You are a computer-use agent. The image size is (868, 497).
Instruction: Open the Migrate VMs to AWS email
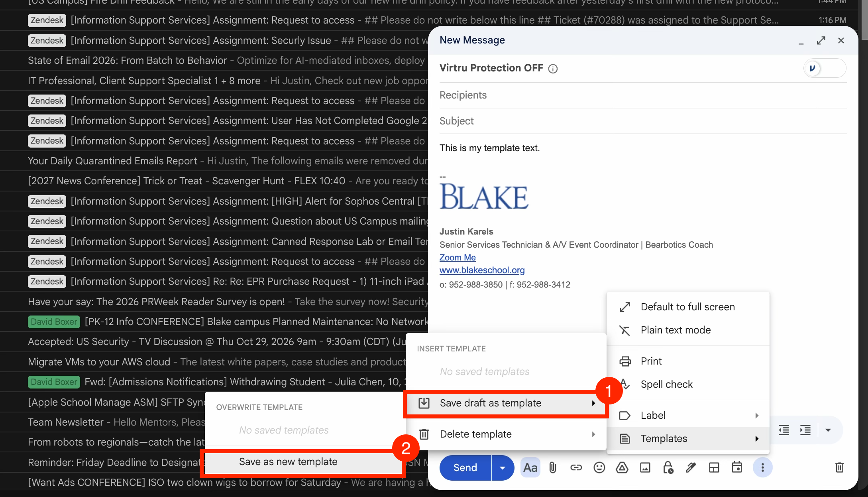(203, 362)
